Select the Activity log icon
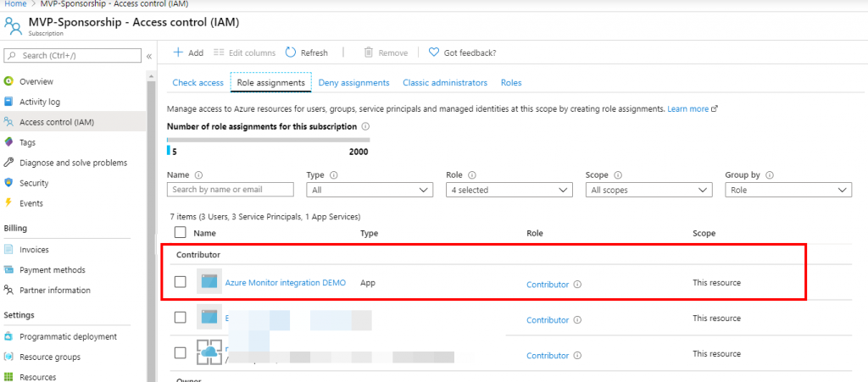Image resolution: width=868 pixels, height=382 pixels. coord(8,102)
